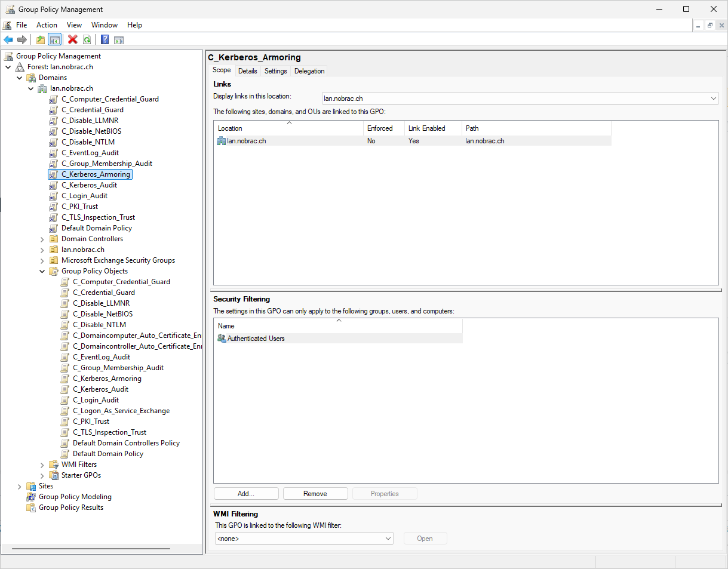The image size is (728, 569).
Task: Click the Microsoft Exchange Security Groups folder icon
Action: tap(54, 260)
